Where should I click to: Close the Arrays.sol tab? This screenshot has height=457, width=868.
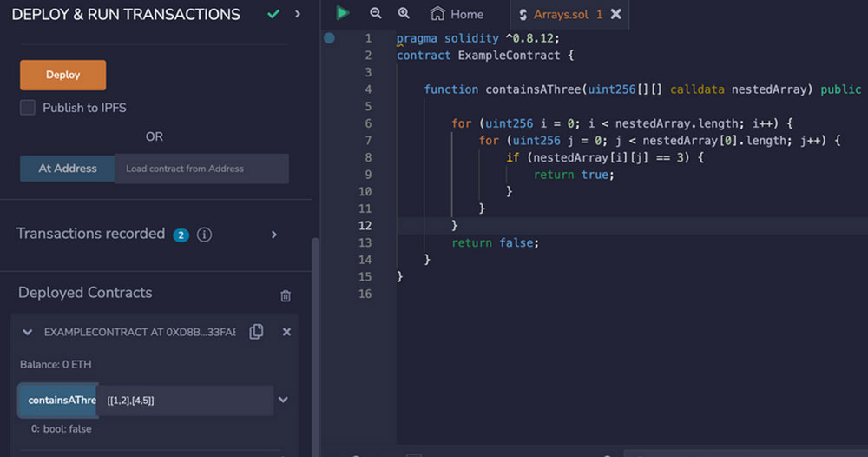tap(616, 14)
